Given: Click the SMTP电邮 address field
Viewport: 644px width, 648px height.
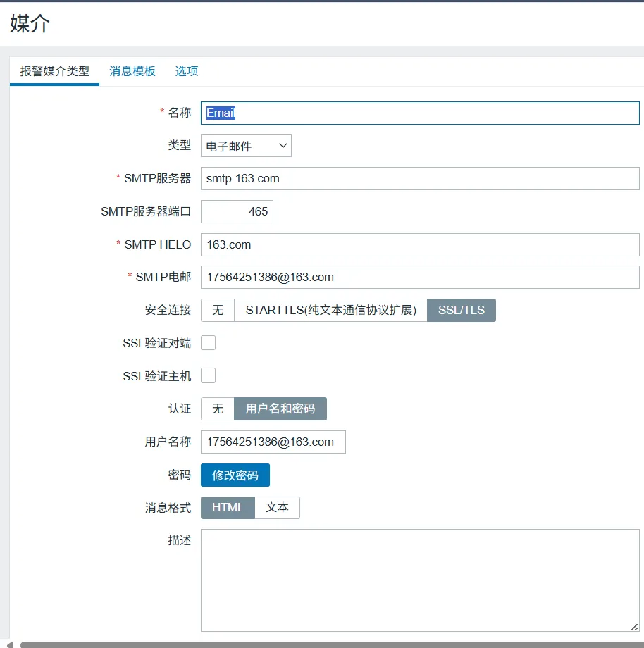Looking at the screenshot, I should (x=420, y=278).
